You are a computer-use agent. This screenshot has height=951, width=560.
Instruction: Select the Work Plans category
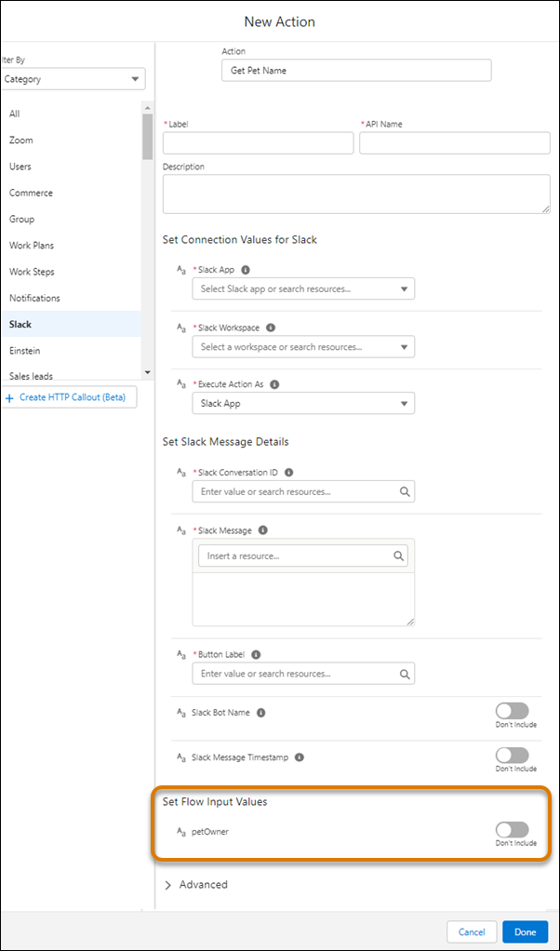coord(71,246)
